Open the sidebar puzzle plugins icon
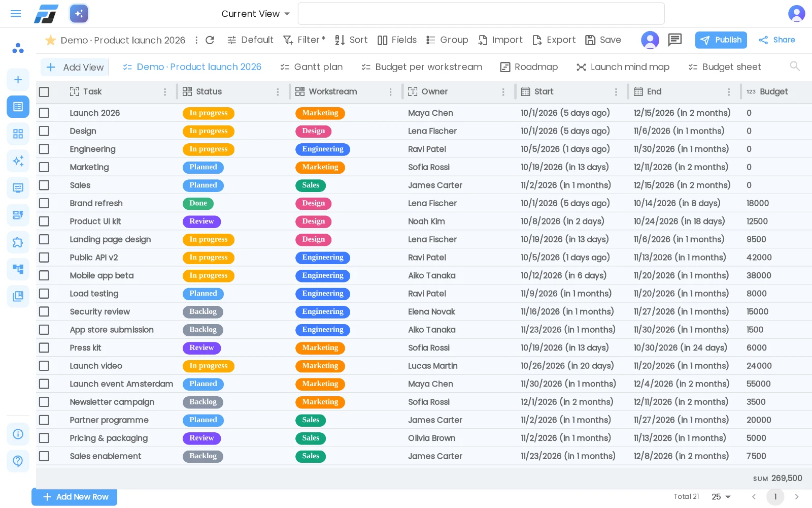The image size is (812, 508). click(18, 242)
